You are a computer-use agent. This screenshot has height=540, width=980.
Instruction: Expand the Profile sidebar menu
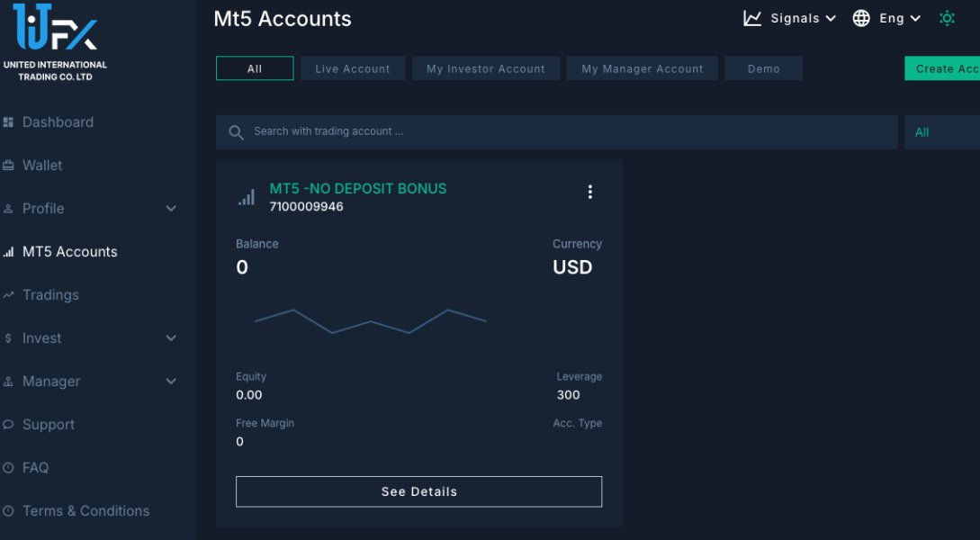171,209
